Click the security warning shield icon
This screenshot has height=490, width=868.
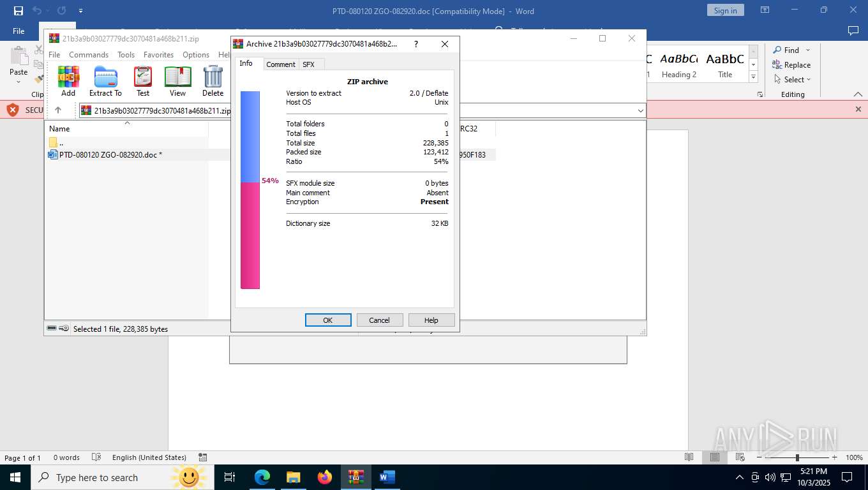12,110
